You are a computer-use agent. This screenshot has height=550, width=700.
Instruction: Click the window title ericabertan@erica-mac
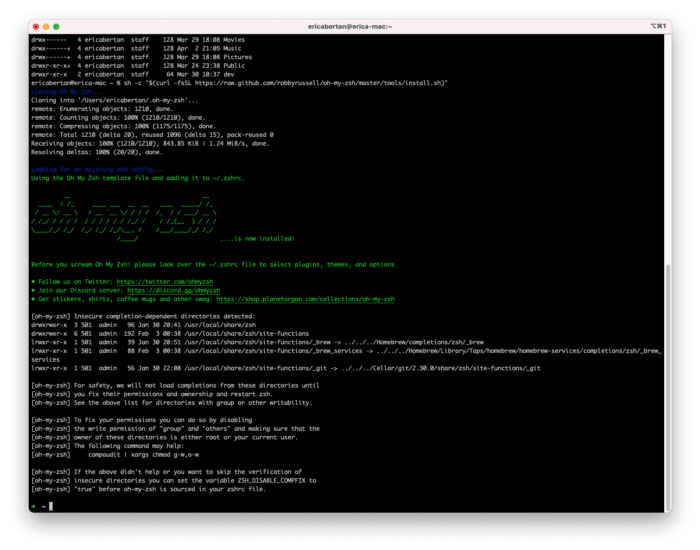[x=350, y=27]
